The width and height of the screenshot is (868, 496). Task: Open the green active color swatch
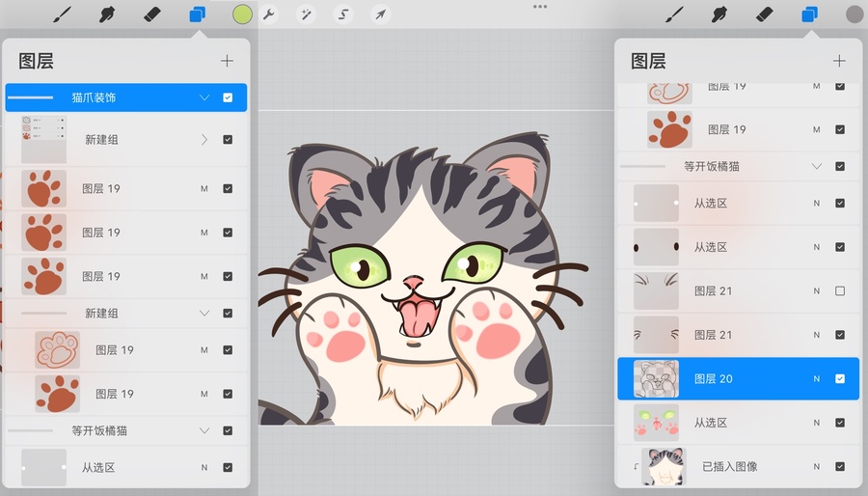tap(242, 14)
